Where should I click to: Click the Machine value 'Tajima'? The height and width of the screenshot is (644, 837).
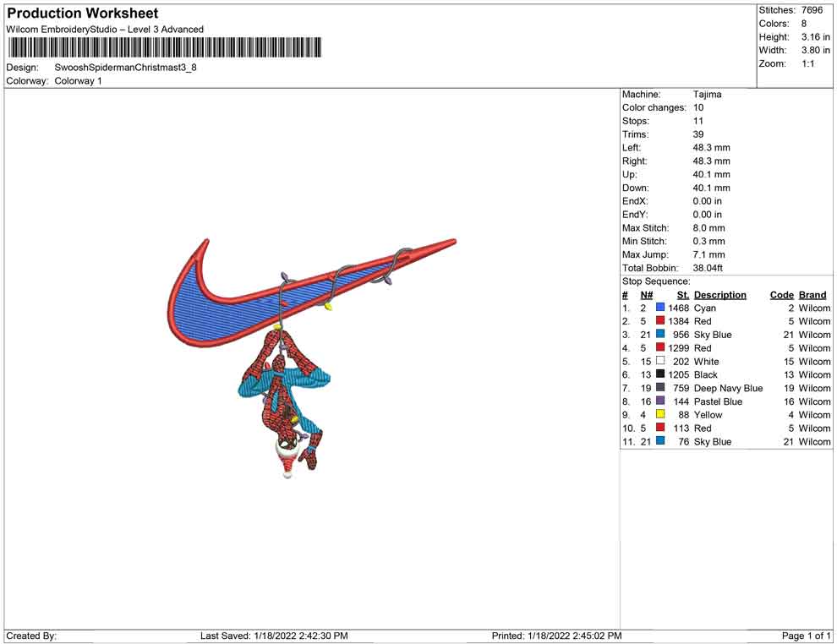click(x=708, y=95)
